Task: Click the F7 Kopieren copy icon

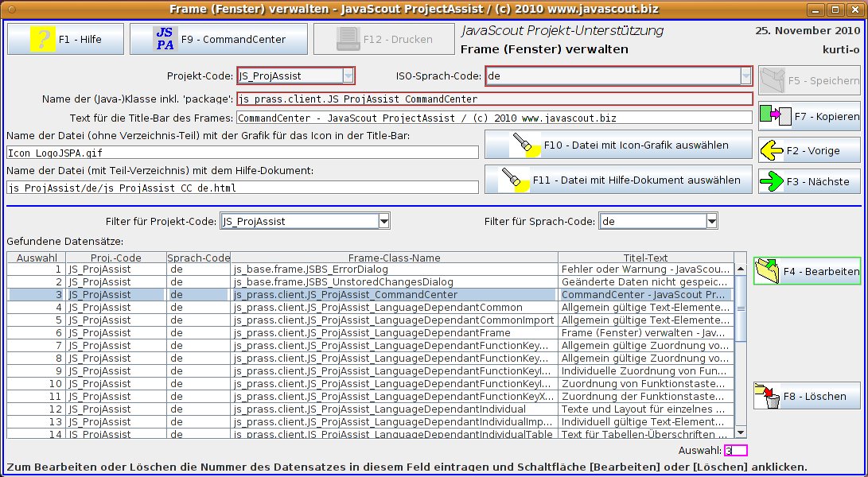Action: tap(772, 116)
